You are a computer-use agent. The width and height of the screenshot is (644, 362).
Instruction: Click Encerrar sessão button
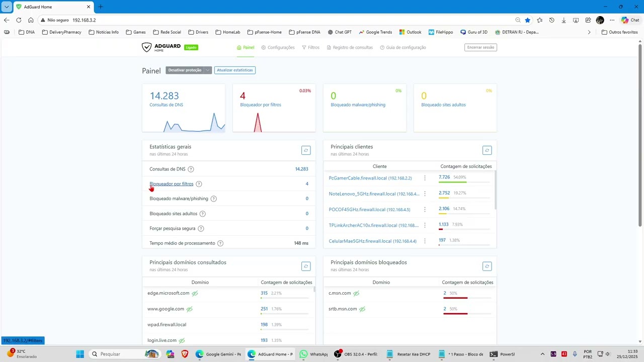[x=480, y=47]
